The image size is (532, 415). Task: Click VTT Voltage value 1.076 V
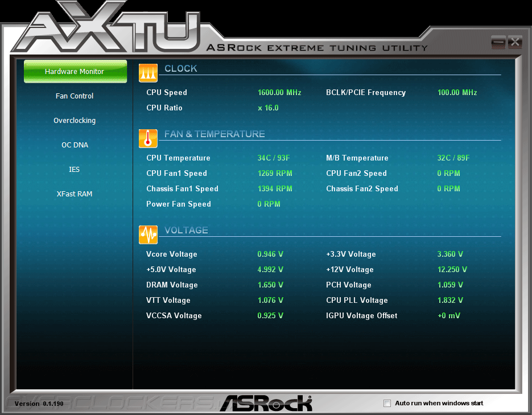pos(270,301)
